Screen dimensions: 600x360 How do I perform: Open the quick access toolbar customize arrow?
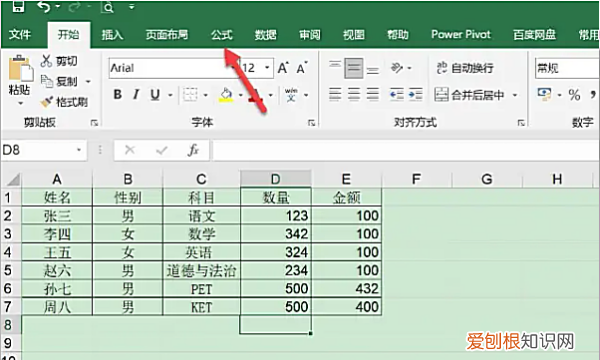point(132,7)
